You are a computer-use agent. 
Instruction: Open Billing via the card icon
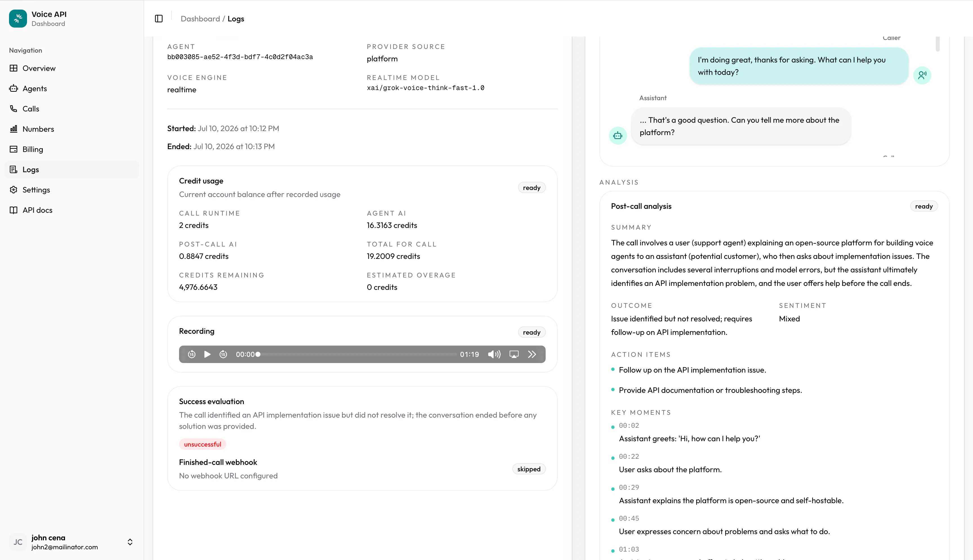point(14,149)
